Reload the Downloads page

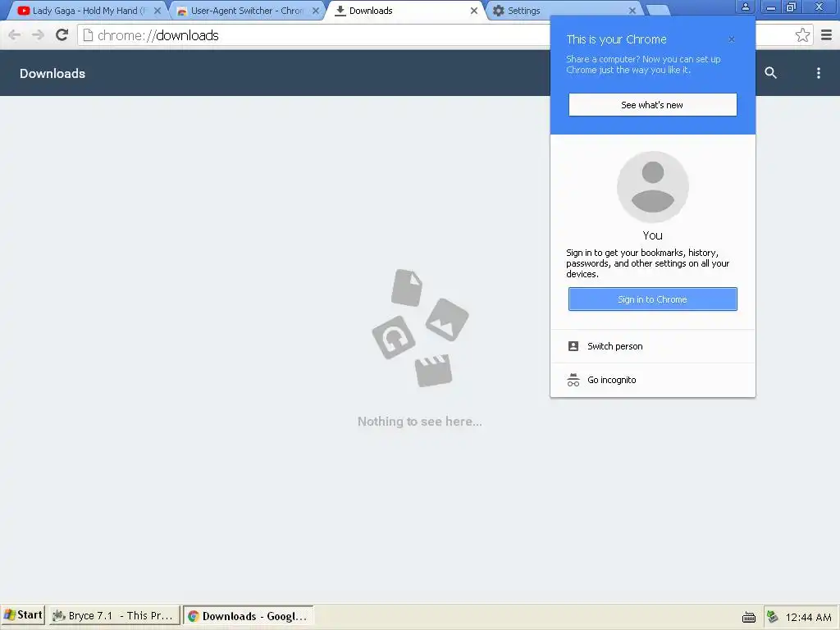(62, 35)
